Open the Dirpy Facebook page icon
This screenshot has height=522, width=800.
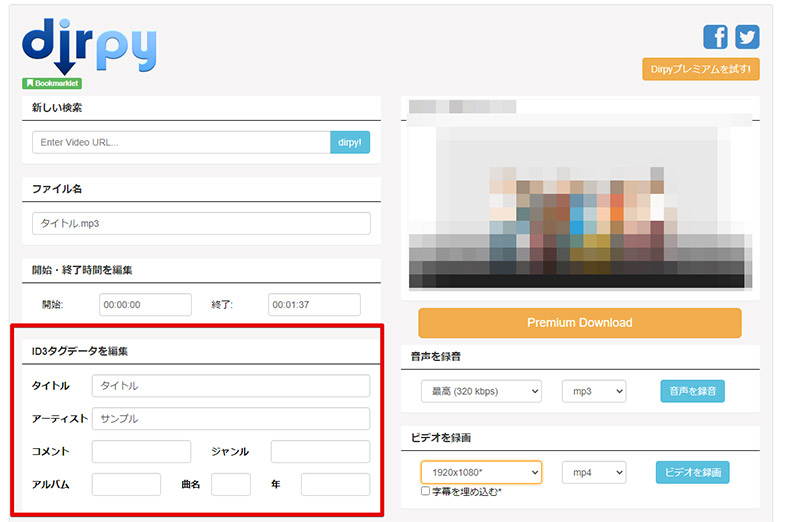[715, 37]
